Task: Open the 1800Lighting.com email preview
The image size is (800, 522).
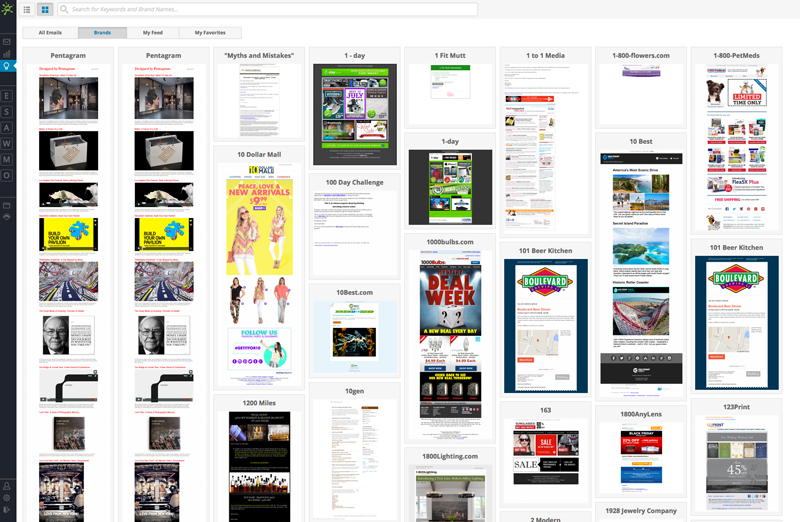Action: tap(450, 493)
